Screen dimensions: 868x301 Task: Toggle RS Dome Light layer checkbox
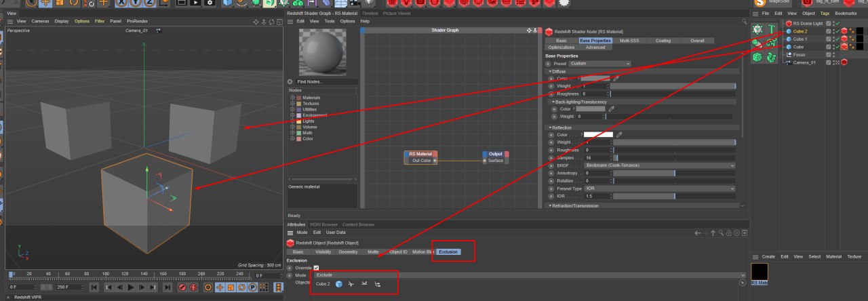coord(828,24)
